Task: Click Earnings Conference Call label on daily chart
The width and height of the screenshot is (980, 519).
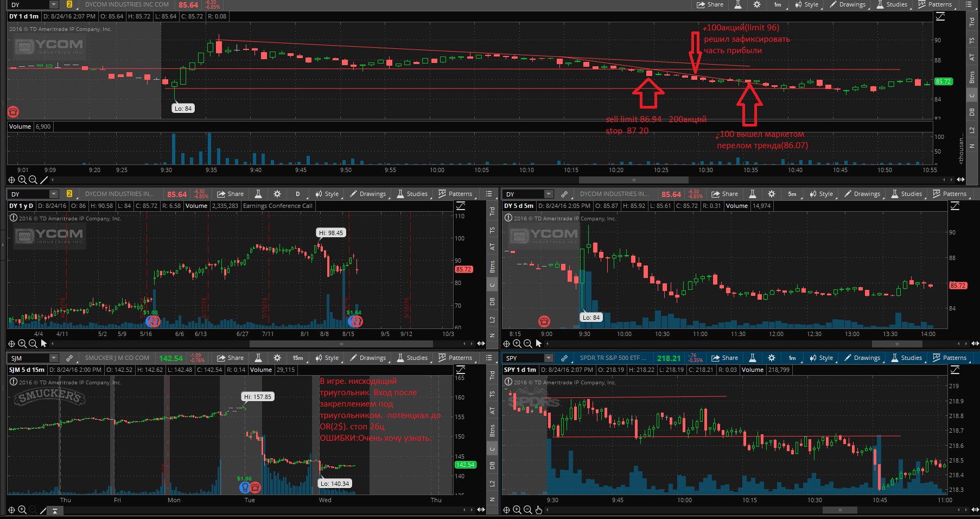Action: coord(278,206)
